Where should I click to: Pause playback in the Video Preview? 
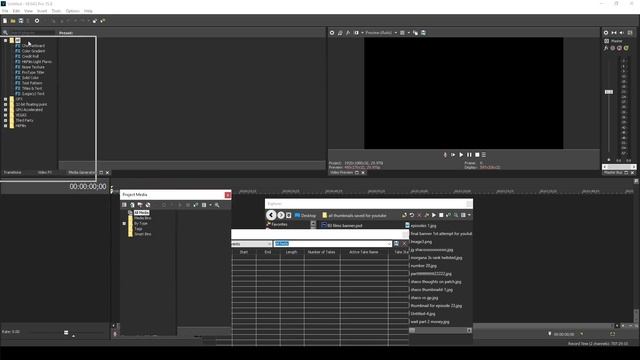(x=469, y=155)
